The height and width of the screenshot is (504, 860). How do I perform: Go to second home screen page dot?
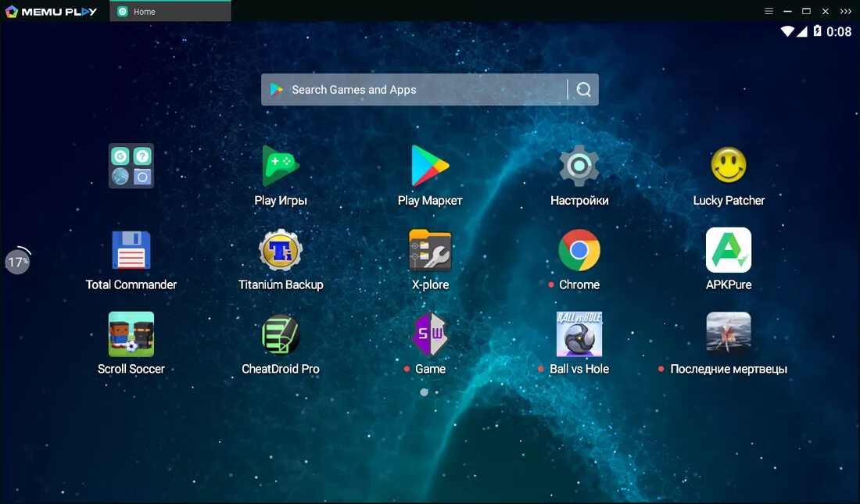coord(436,392)
